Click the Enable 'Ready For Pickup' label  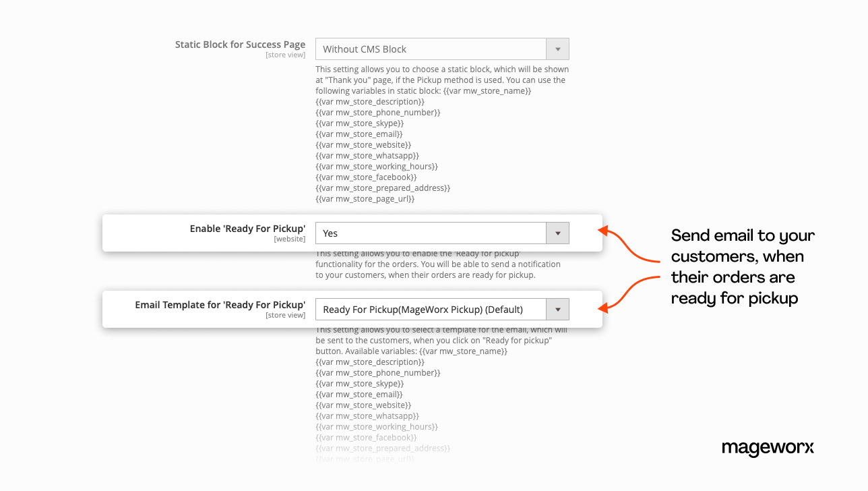pos(247,229)
